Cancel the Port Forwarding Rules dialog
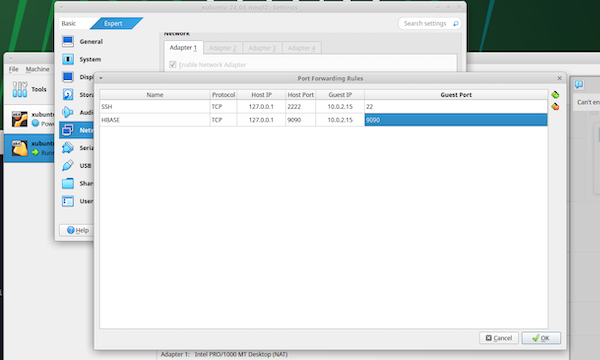Image resolution: width=600 pixels, height=360 pixels. coord(499,338)
